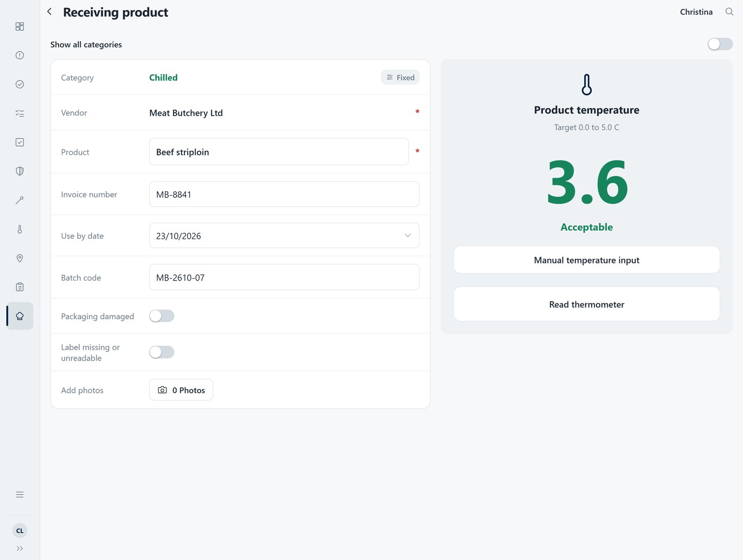Click the Fixed category button
Image resolution: width=743 pixels, height=560 pixels.
400,77
